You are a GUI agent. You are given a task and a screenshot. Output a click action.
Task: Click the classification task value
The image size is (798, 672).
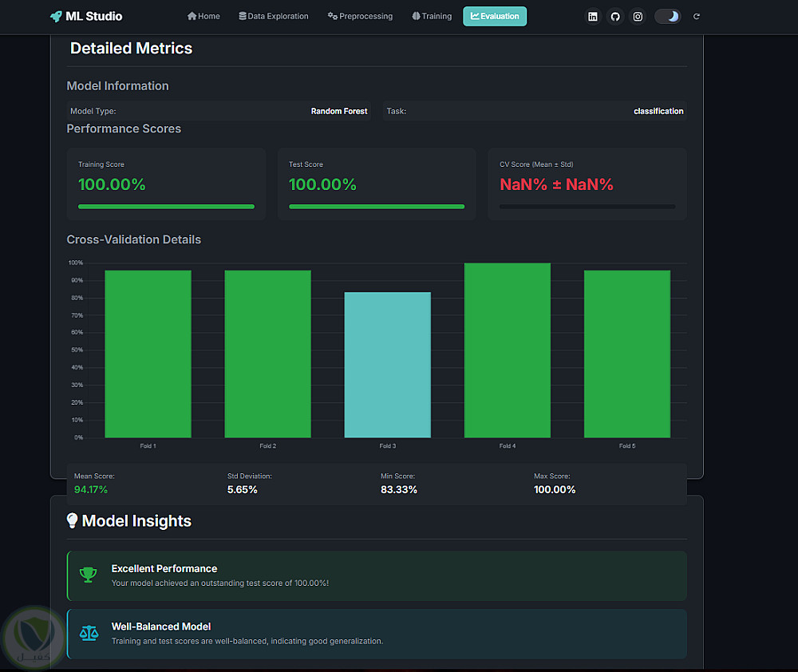[x=658, y=111]
